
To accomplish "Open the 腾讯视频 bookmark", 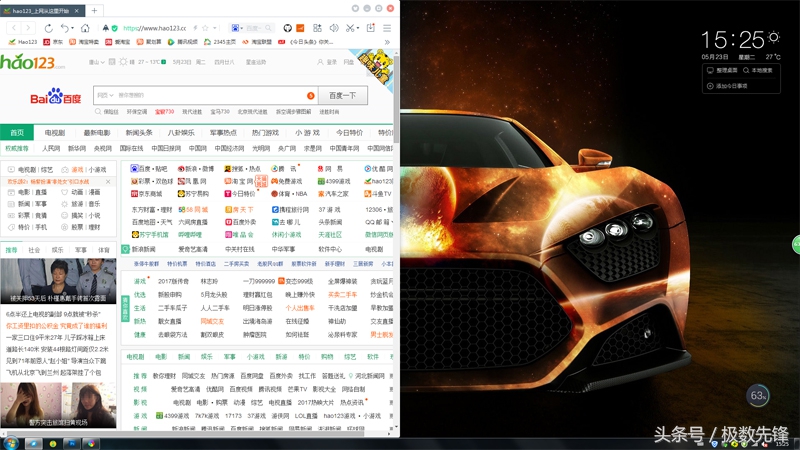I will click(x=183, y=42).
